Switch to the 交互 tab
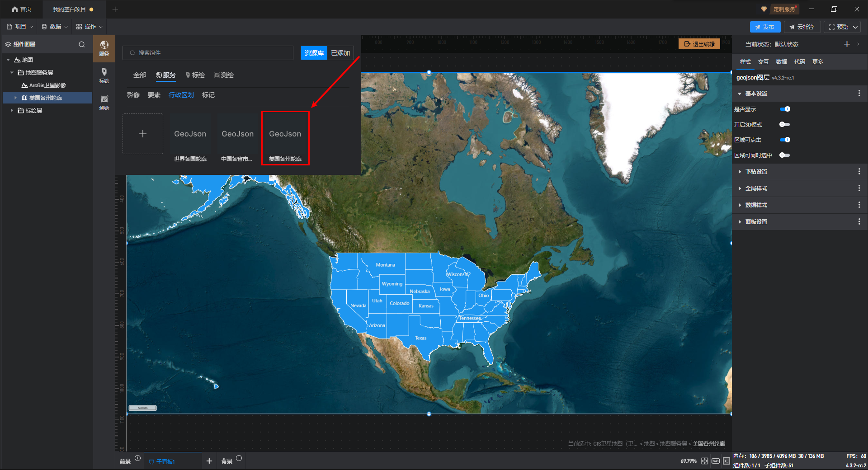868x470 pixels. click(763, 62)
